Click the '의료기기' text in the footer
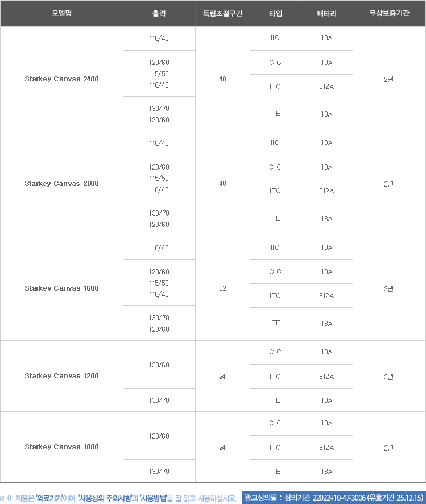Viewport: 426px width, 504px height. click(x=48, y=498)
